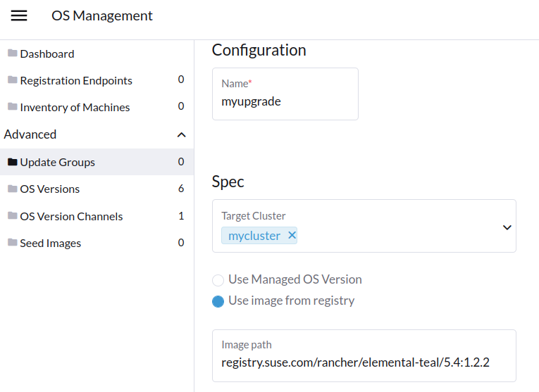Click the OS Version Channels folder icon
Image resolution: width=539 pixels, height=392 pixels.
[x=12, y=216]
